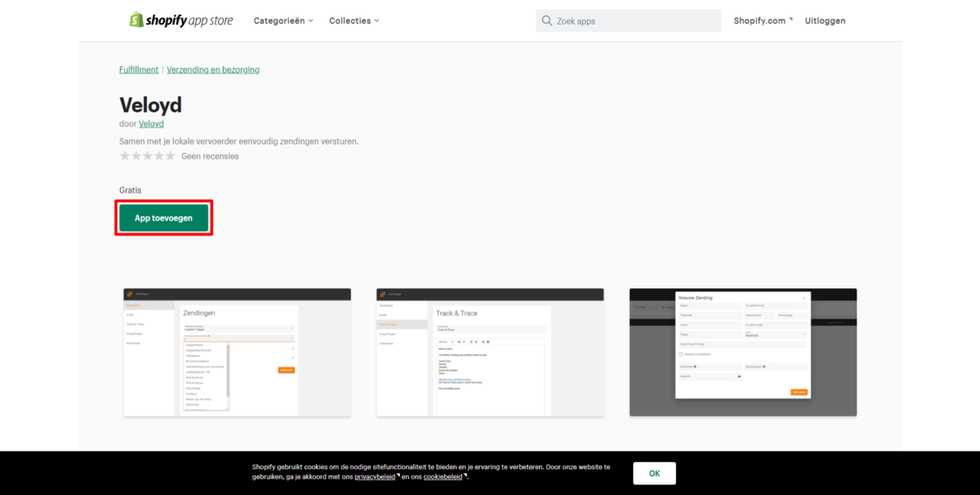Open the Categorieën dropdown menu

283,20
